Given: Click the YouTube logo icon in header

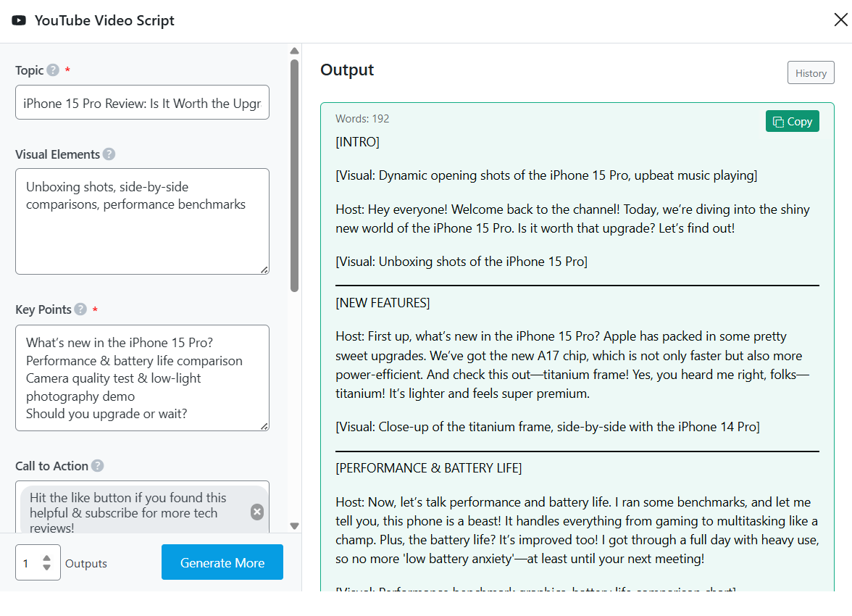Looking at the screenshot, I should point(19,20).
